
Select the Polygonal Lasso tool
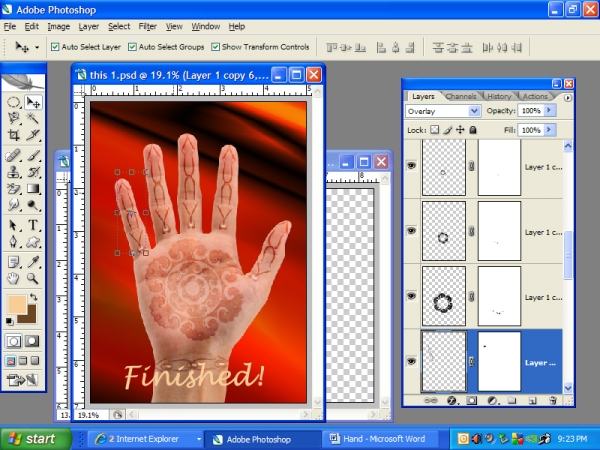point(14,118)
